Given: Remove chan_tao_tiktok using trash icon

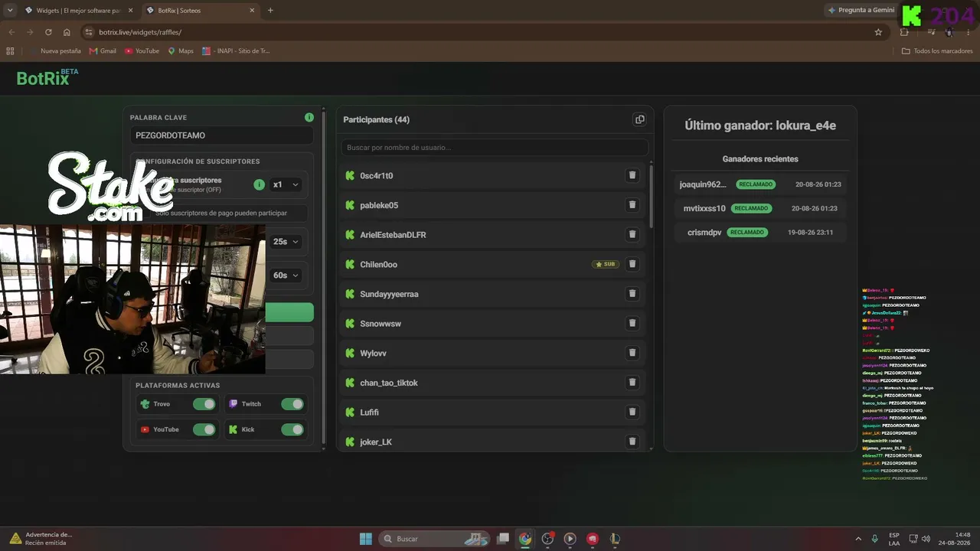Looking at the screenshot, I should [632, 383].
